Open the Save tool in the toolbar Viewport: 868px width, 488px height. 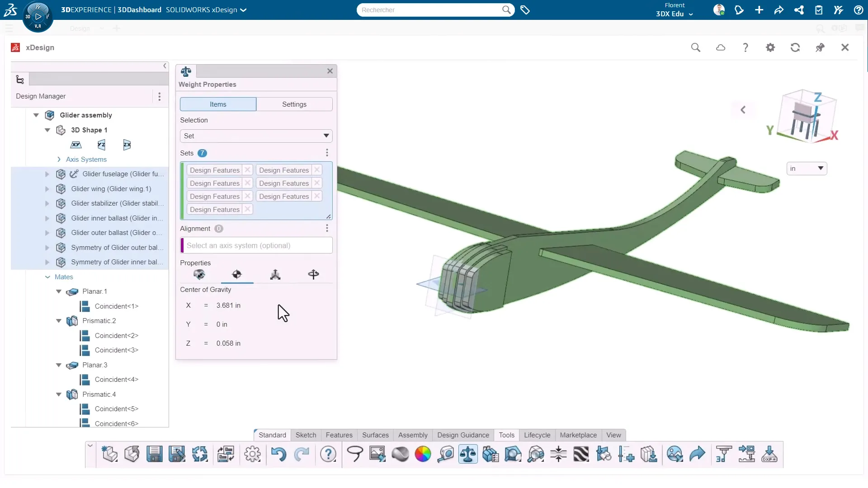coord(154,454)
